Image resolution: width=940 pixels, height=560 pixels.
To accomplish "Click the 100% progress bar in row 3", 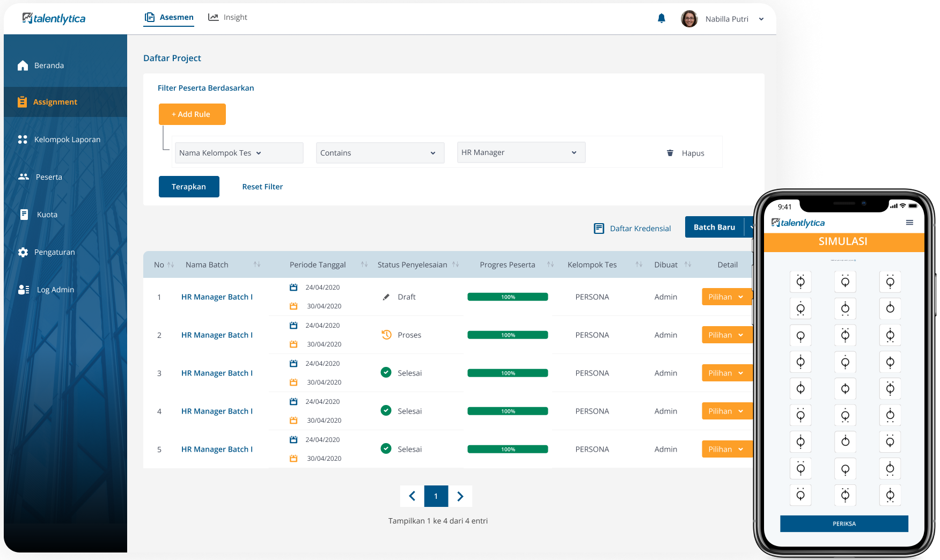I will coord(508,373).
